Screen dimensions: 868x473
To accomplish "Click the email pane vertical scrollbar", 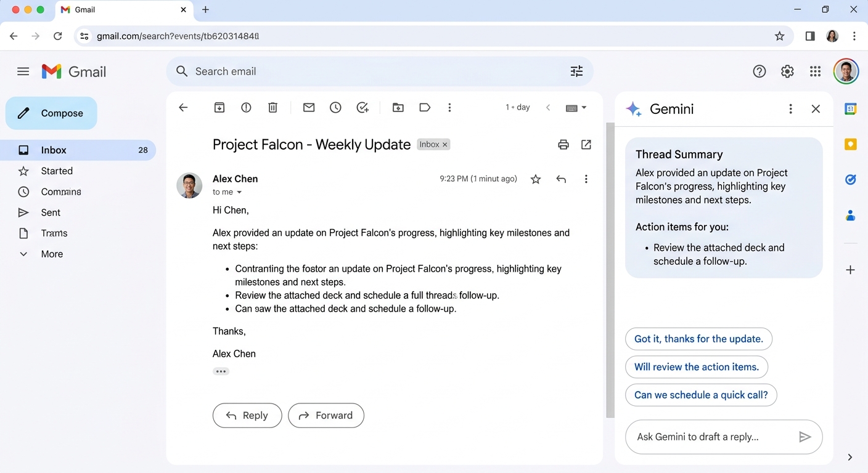I will click(x=610, y=270).
